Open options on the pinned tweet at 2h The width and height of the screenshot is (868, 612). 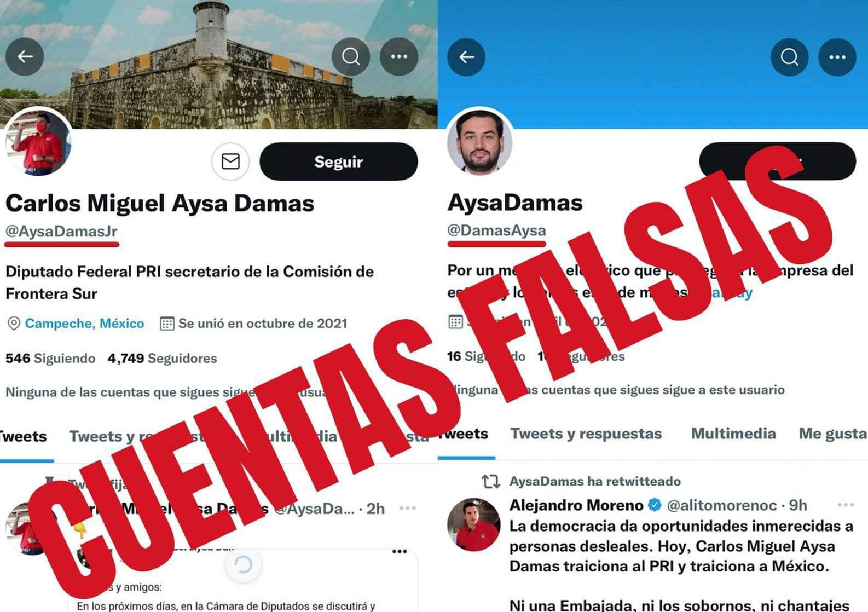(x=407, y=509)
